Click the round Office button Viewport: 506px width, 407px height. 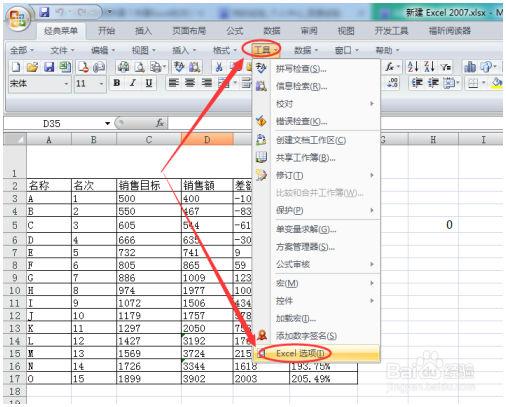(18, 19)
